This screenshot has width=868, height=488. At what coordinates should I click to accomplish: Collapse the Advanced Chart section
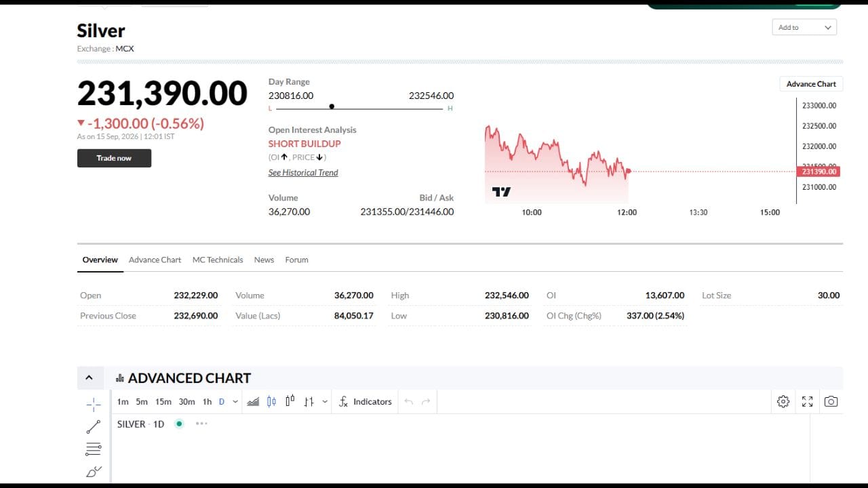coord(89,378)
